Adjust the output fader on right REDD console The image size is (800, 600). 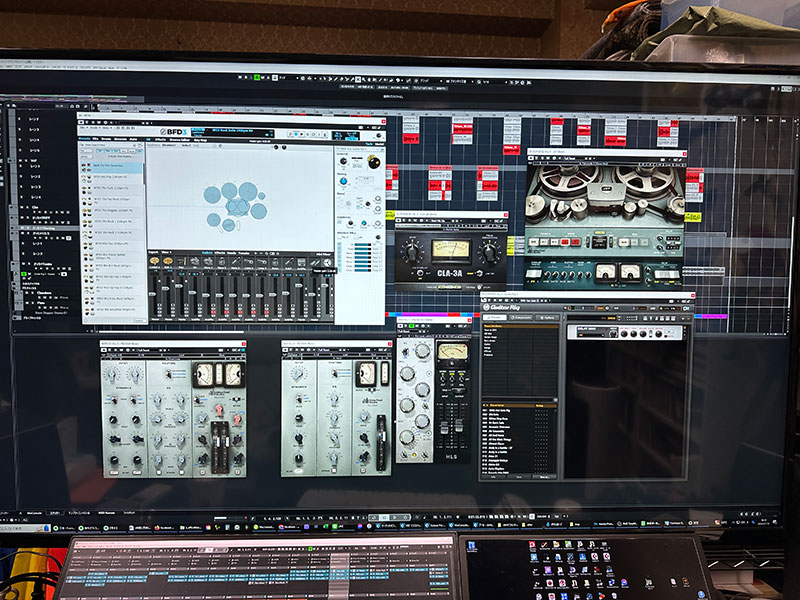(x=382, y=436)
